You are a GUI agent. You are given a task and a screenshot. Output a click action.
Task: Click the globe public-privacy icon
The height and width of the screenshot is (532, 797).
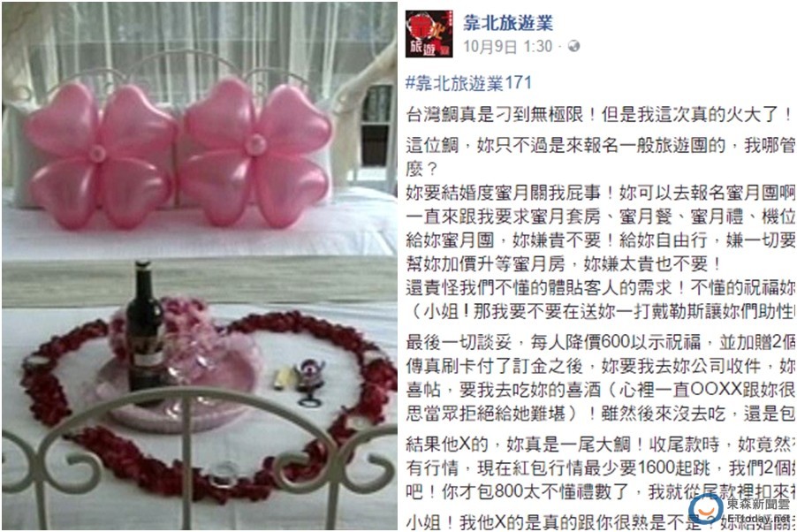[x=573, y=46]
